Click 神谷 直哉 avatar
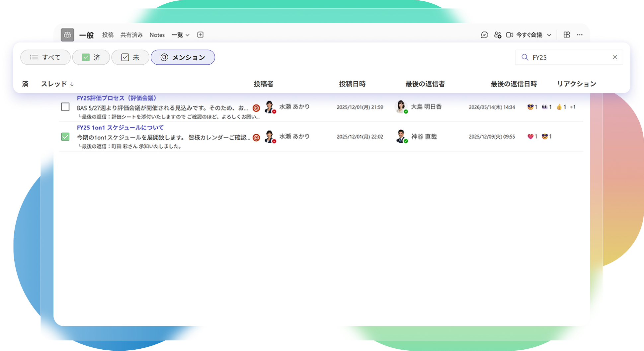Image resolution: width=644 pixels, height=351 pixels. point(401,136)
